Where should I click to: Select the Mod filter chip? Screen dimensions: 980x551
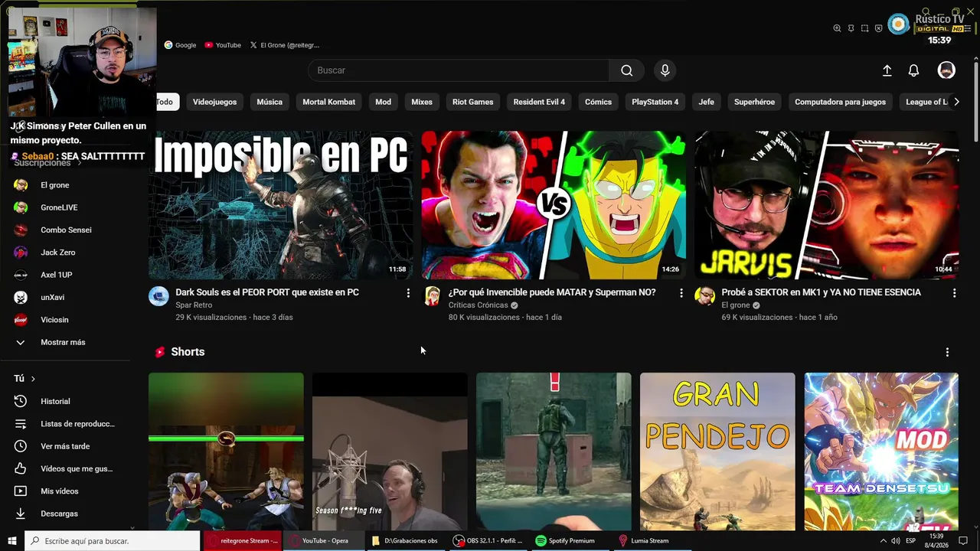tap(383, 102)
